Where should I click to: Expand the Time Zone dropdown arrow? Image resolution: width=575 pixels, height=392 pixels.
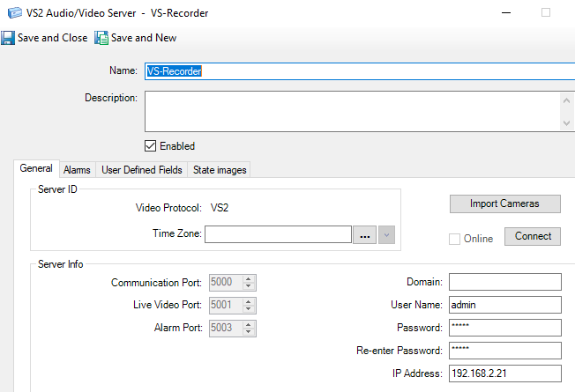[x=387, y=235]
